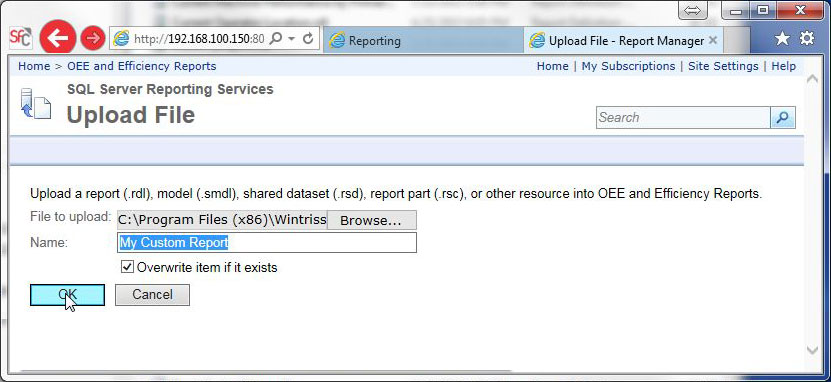The image size is (831, 382).
Task: Open Favorites star icon
Action: (782, 38)
